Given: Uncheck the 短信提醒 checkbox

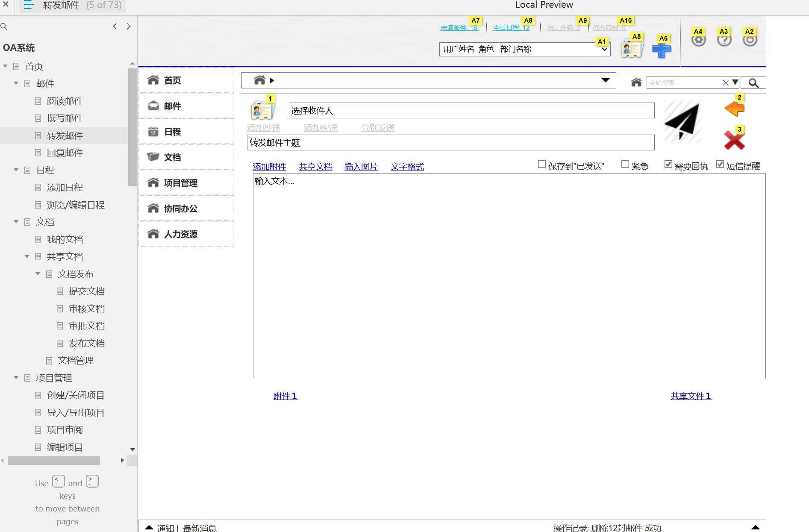Looking at the screenshot, I should click(x=720, y=165).
